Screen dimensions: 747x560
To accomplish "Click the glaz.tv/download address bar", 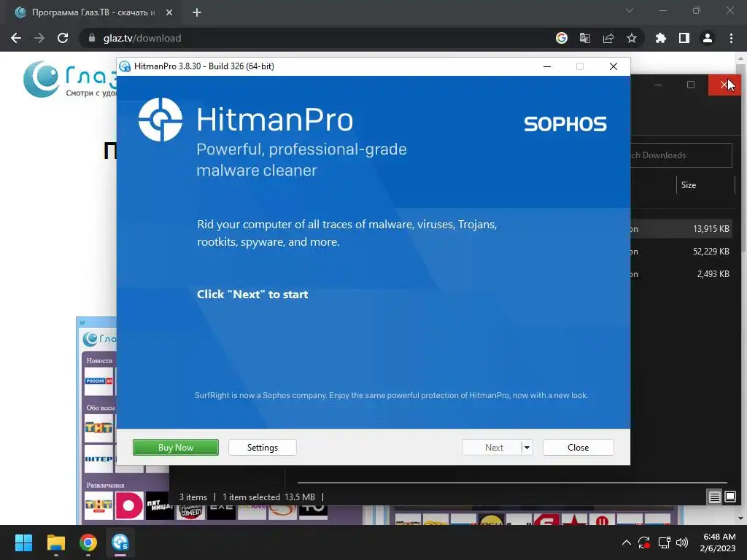I will pyautogui.click(x=314, y=38).
